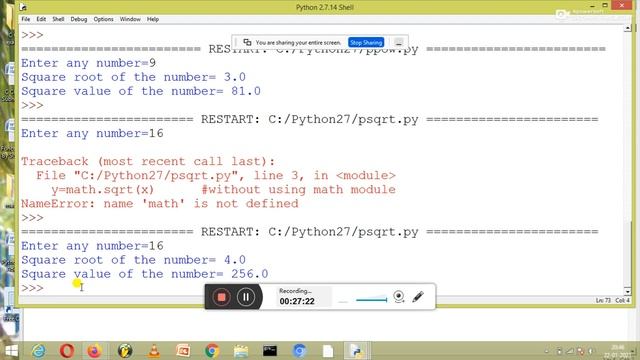The height and width of the screenshot is (360, 640).
Task: Click the screen sharing indicator icon
Action: click(247, 42)
